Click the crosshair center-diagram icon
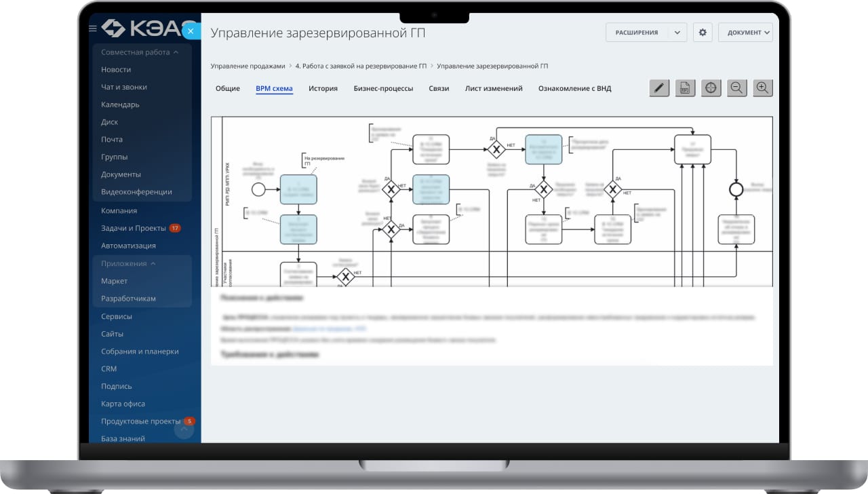Screen dimensions: 868x494 pos(711,88)
